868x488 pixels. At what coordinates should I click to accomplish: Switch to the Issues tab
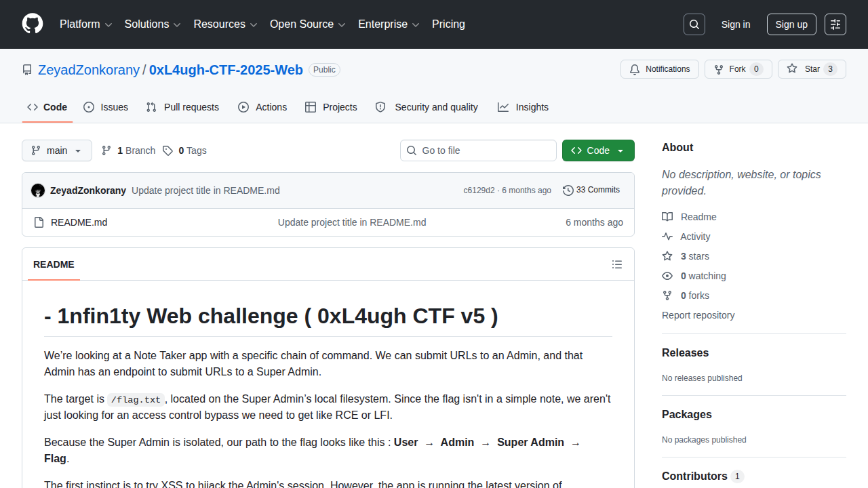[x=106, y=107]
